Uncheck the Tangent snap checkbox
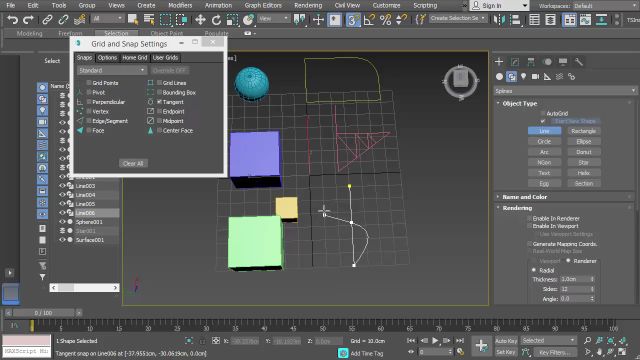Viewport: 640px width, 360px height. 160,102
